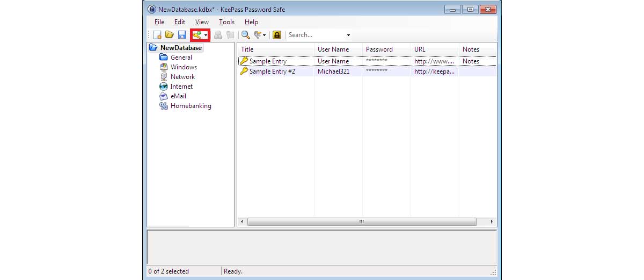Click the NewDatabase open folder icon
This screenshot has height=280, width=644.
pos(153,48)
